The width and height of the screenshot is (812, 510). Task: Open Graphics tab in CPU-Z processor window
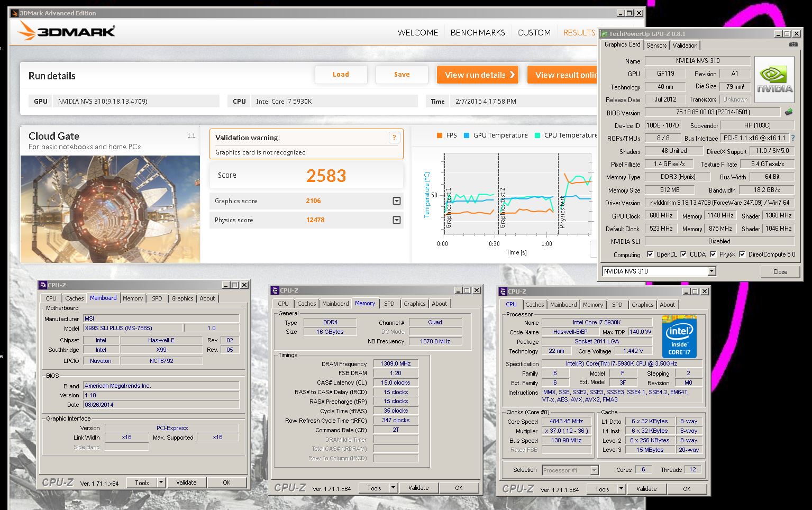point(643,305)
